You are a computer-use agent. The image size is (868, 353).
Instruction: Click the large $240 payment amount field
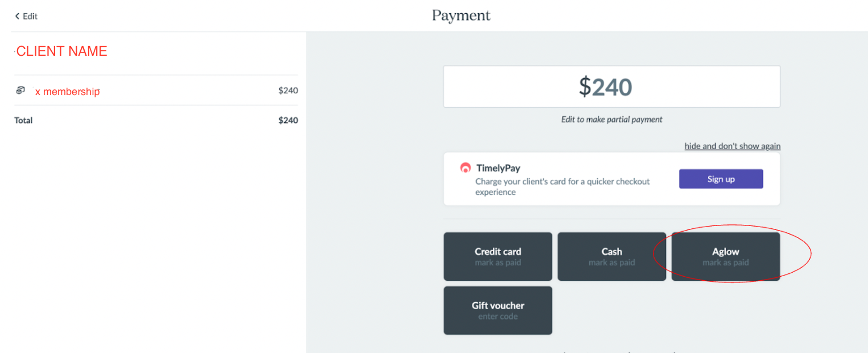click(x=611, y=87)
